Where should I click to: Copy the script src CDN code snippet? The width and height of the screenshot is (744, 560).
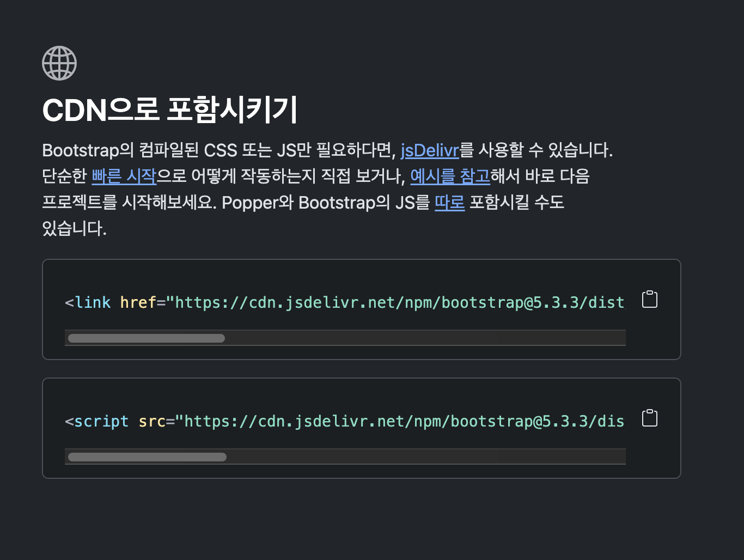[650, 418]
